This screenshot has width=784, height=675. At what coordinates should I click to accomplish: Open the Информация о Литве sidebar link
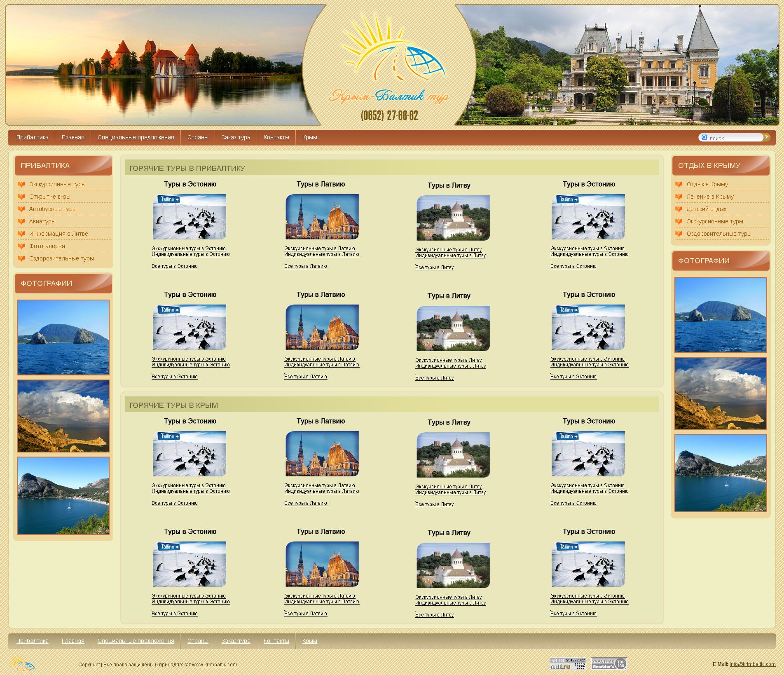(59, 234)
